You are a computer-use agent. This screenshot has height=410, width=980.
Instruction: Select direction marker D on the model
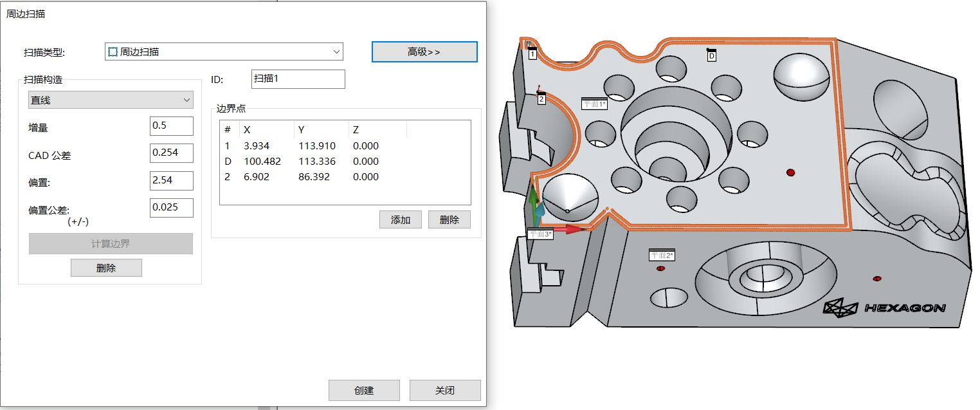(x=711, y=56)
